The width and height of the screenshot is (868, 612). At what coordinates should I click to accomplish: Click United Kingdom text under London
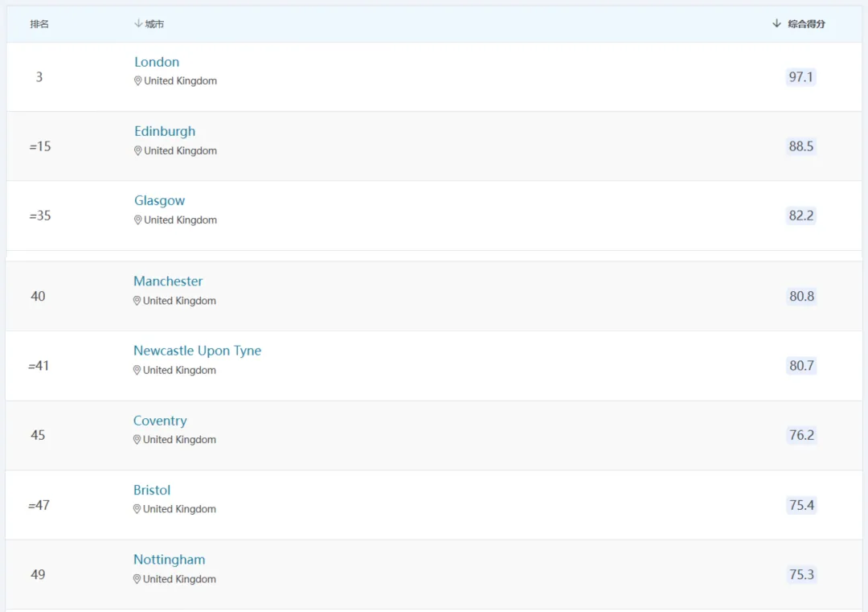point(181,81)
